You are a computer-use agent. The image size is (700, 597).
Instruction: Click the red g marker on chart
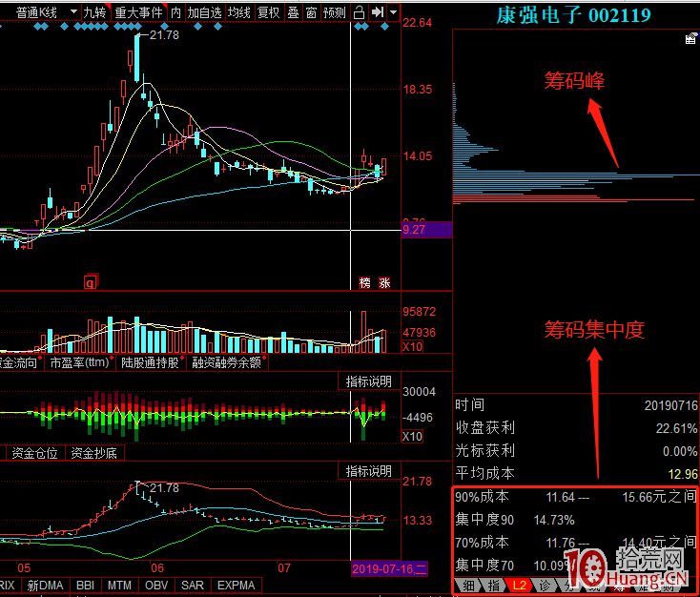(x=91, y=282)
